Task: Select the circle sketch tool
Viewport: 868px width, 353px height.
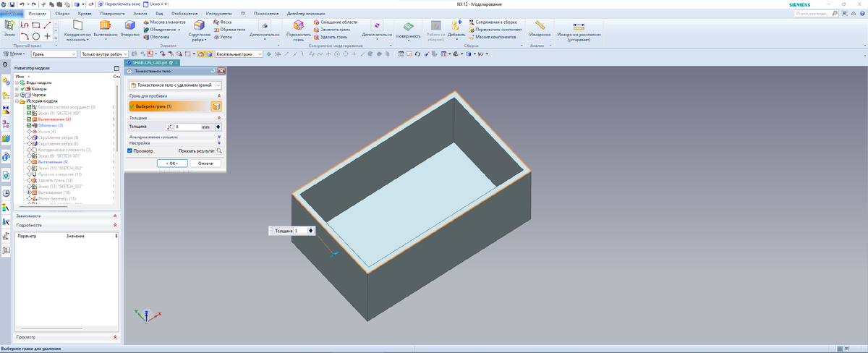Action: tap(36, 36)
